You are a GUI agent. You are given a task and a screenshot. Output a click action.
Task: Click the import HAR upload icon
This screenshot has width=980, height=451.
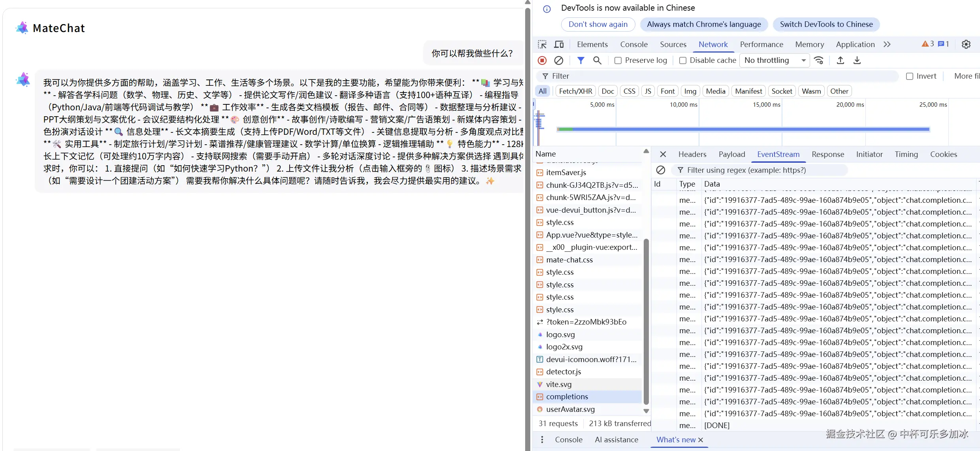pos(841,60)
